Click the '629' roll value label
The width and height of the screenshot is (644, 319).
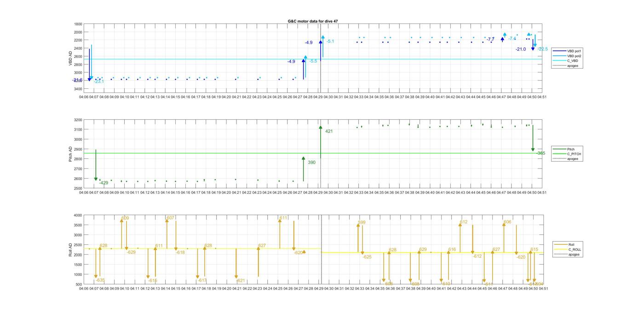click(423, 250)
